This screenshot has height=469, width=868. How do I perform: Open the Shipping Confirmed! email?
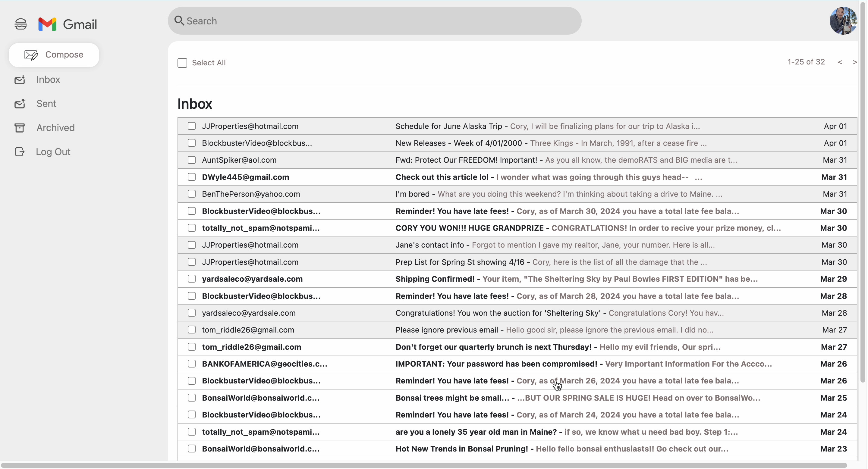coord(517,279)
